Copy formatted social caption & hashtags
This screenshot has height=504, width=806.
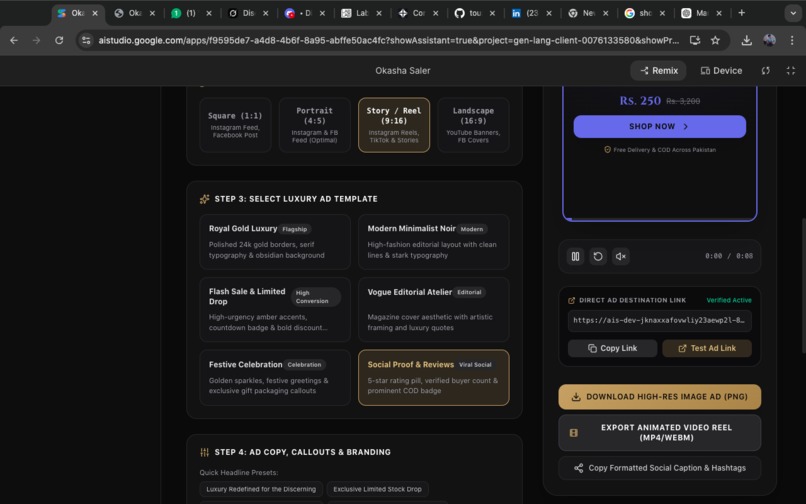(660, 468)
